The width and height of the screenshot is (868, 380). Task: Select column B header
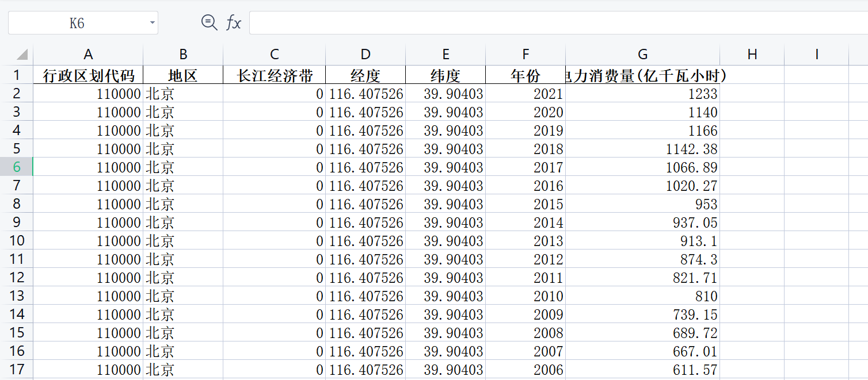183,55
